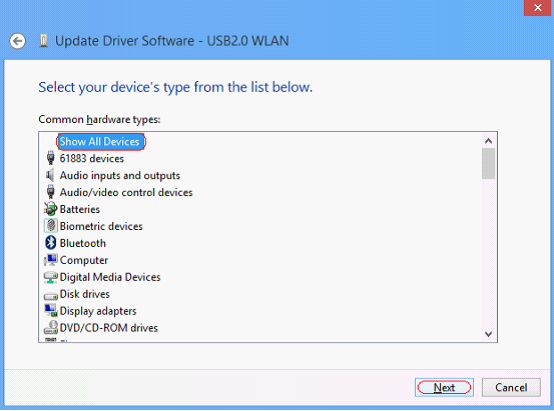Click the scrollbar down arrow
The image size is (554, 411).
click(x=489, y=334)
